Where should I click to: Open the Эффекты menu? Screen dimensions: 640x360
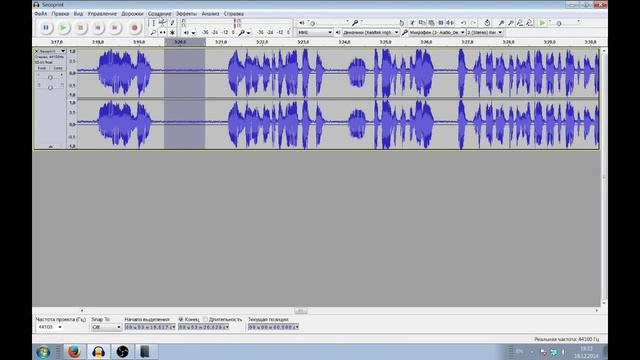pyautogui.click(x=186, y=13)
